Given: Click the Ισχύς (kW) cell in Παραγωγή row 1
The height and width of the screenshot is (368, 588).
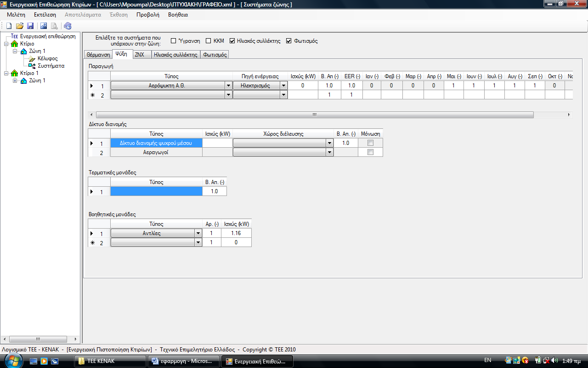Looking at the screenshot, I should tap(303, 86).
